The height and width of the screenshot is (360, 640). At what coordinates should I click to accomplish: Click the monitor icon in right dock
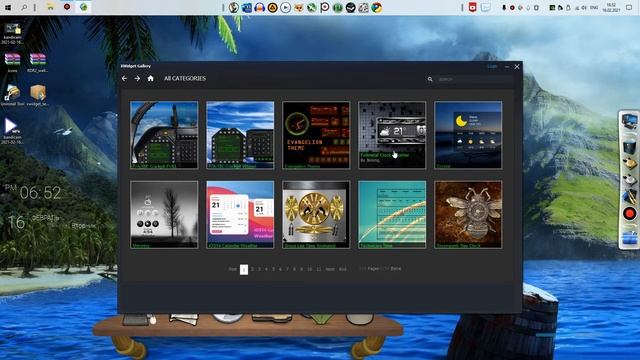click(629, 121)
